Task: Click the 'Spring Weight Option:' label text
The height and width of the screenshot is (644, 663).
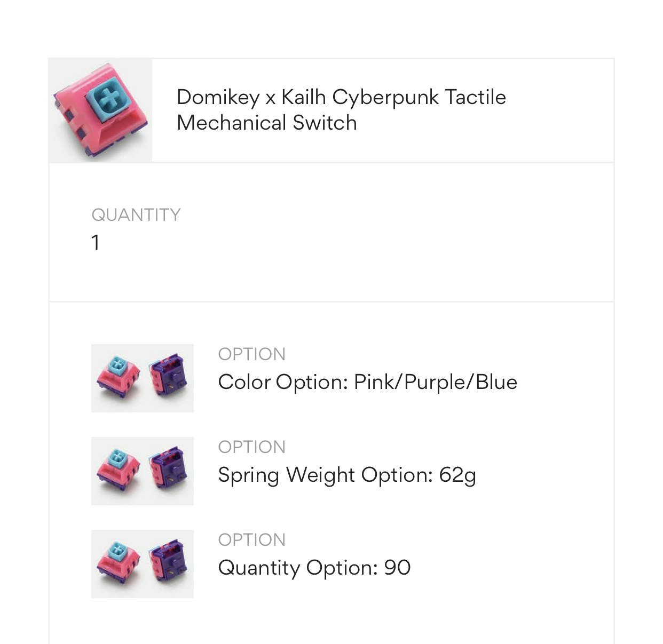Action: tap(325, 475)
